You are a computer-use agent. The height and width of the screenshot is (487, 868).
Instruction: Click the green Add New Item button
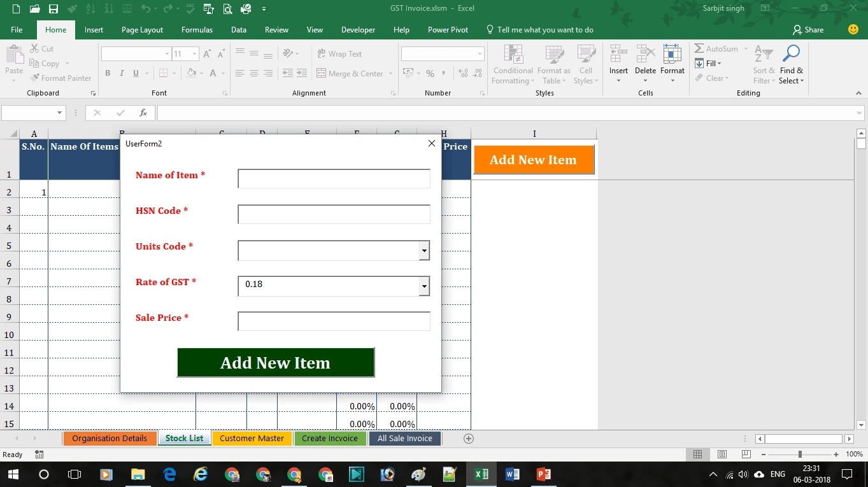click(276, 362)
